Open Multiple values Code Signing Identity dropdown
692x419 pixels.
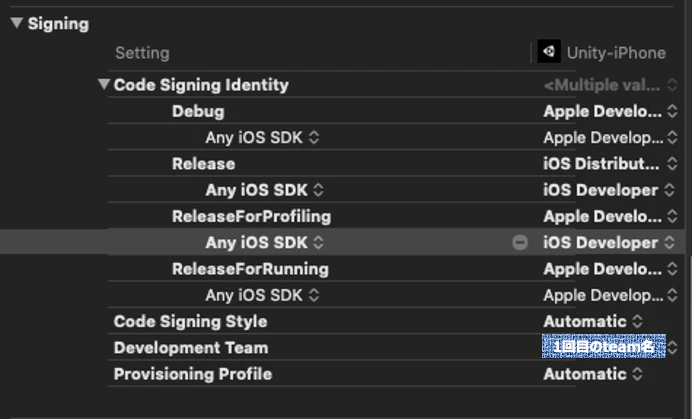click(610, 85)
